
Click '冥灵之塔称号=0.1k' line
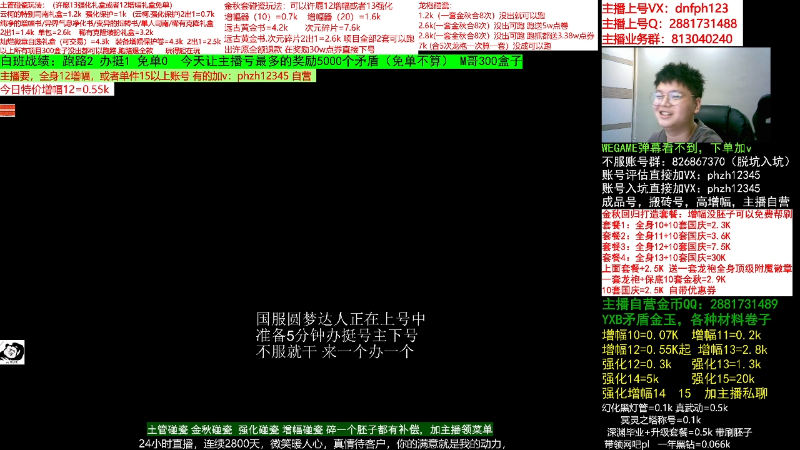661,420
